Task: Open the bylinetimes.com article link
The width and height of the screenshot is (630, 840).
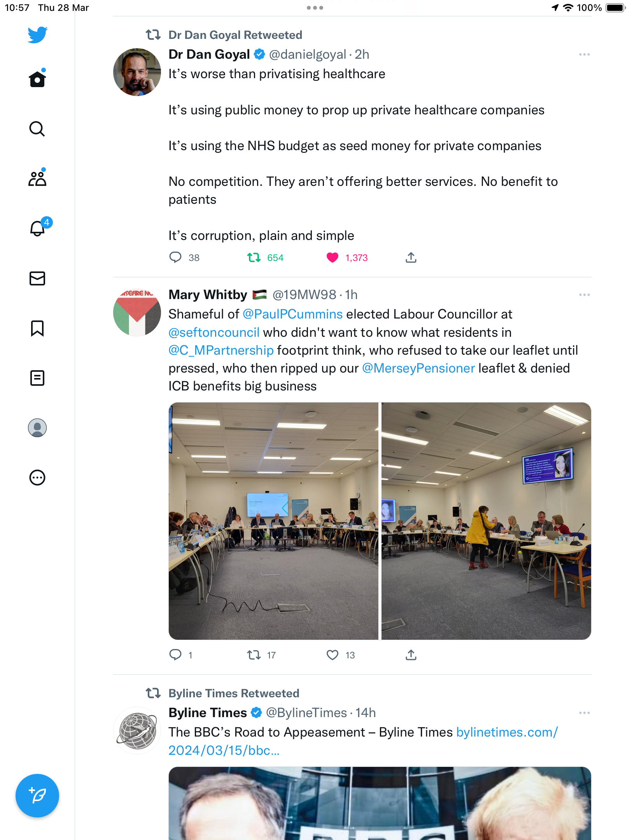Action: click(x=363, y=741)
